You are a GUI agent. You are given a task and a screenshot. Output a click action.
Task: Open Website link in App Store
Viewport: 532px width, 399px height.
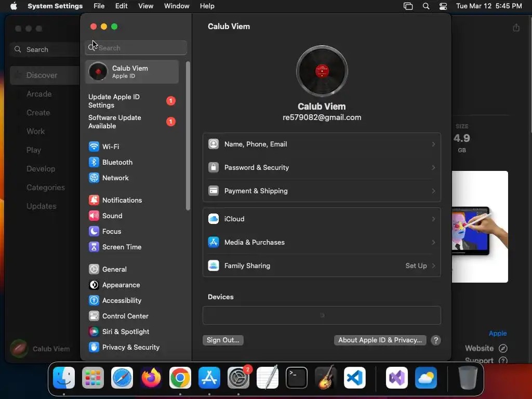(486, 349)
